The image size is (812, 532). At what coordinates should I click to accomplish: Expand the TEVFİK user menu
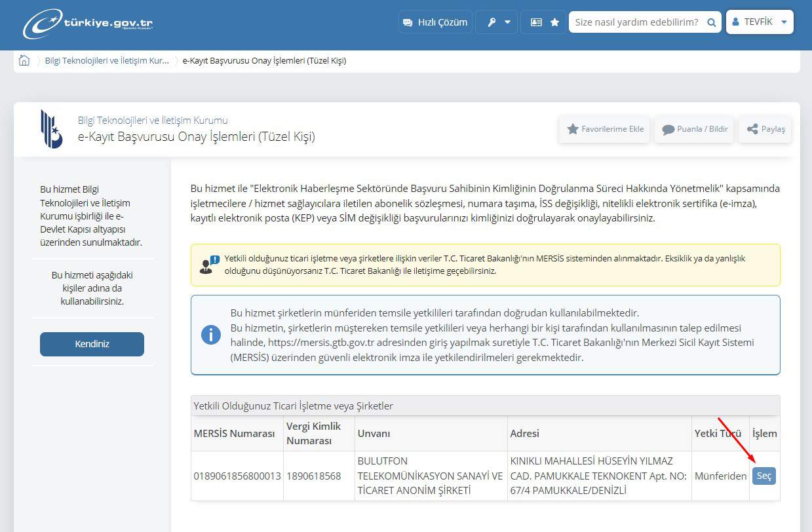760,22
